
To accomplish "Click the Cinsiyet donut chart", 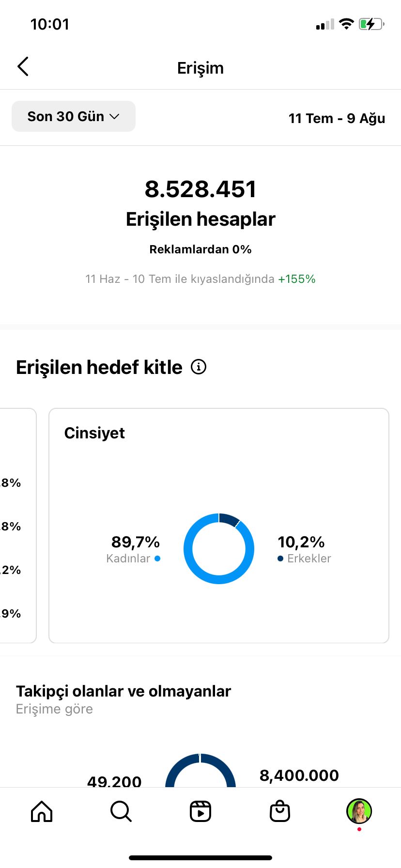I will click(x=219, y=548).
